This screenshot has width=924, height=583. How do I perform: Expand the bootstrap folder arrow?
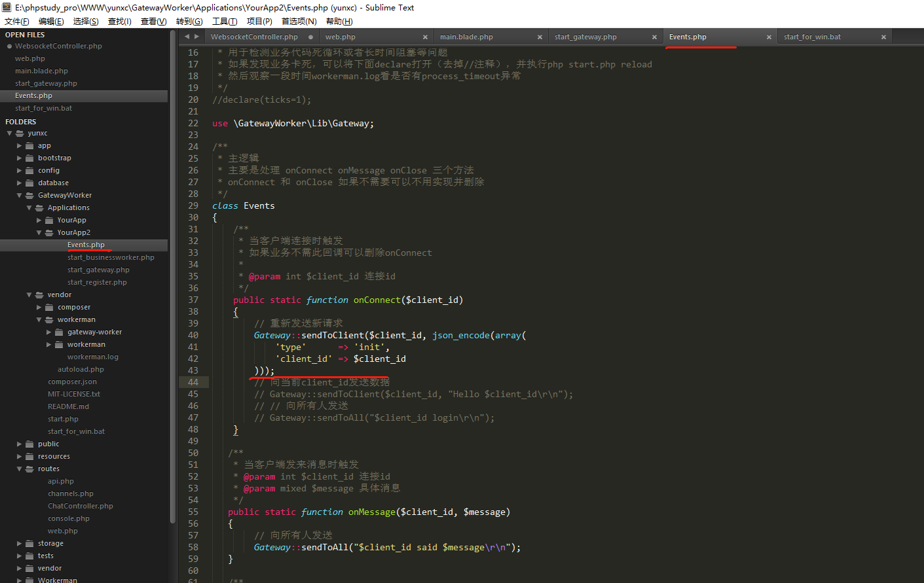coord(19,158)
